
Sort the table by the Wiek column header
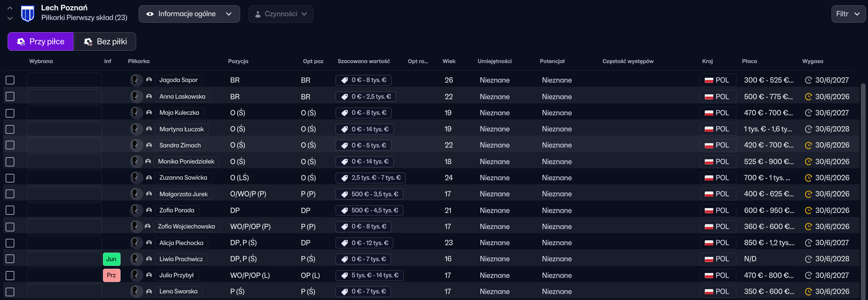coord(449,61)
